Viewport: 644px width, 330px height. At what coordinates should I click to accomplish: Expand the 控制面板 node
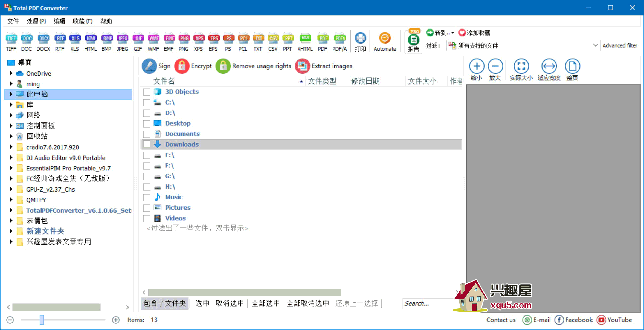(11, 126)
